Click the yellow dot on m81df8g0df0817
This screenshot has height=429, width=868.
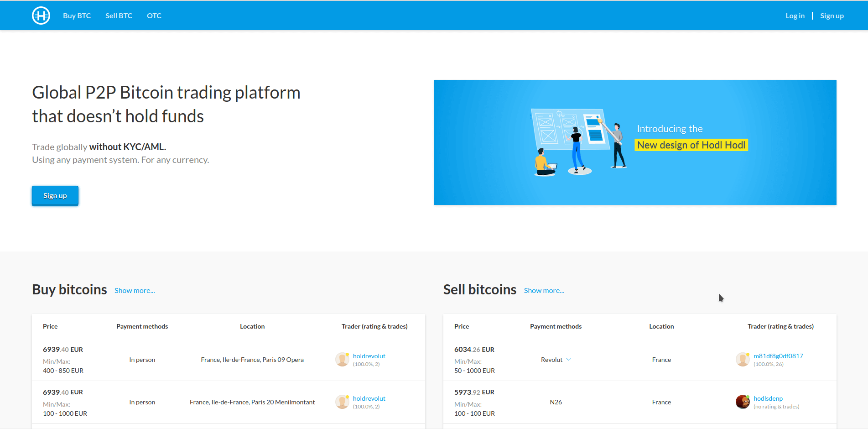coord(748,354)
